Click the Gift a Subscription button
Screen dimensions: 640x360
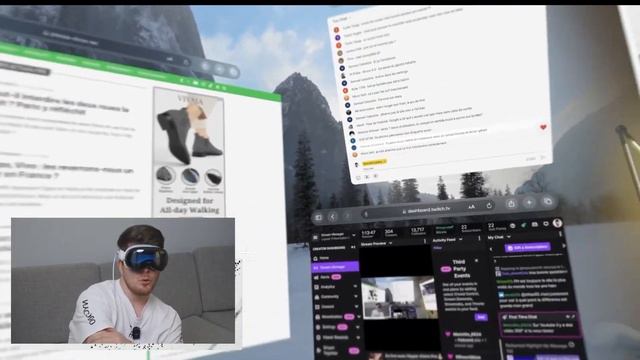point(527,247)
